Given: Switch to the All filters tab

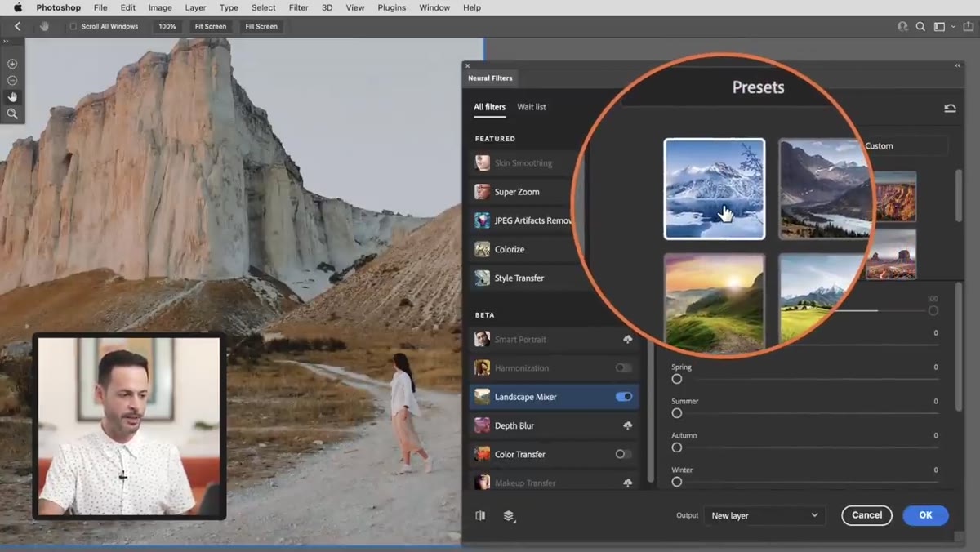Looking at the screenshot, I should pyautogui.click(x=490, y=107).
